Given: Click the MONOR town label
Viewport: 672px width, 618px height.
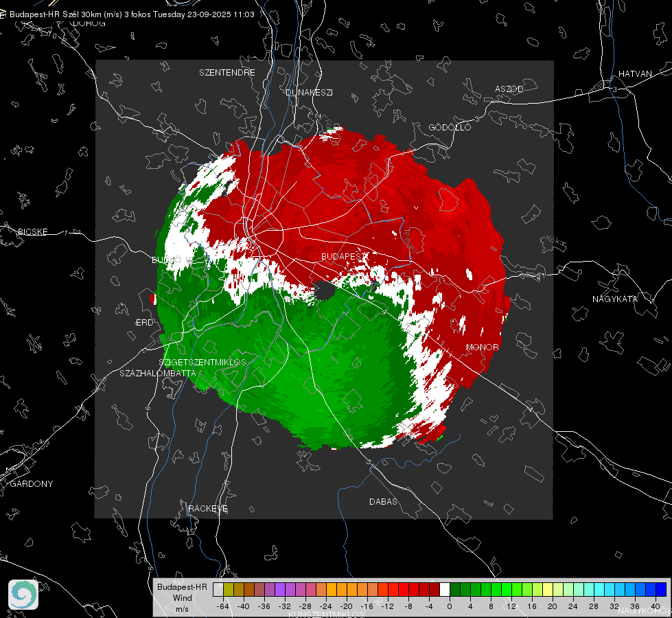Looking at the screenshot, I should point(482,347).
